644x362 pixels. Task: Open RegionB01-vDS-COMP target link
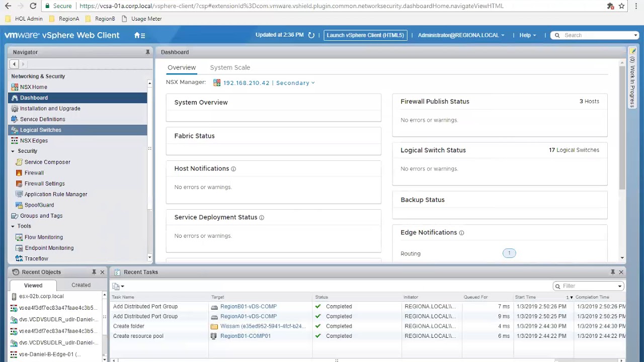click(x=249, y=307)
